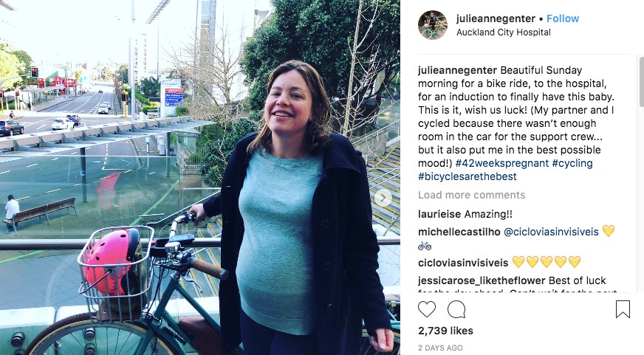Click the comments scrollbar thumb
644x355 pixels.
click(642, 82)
